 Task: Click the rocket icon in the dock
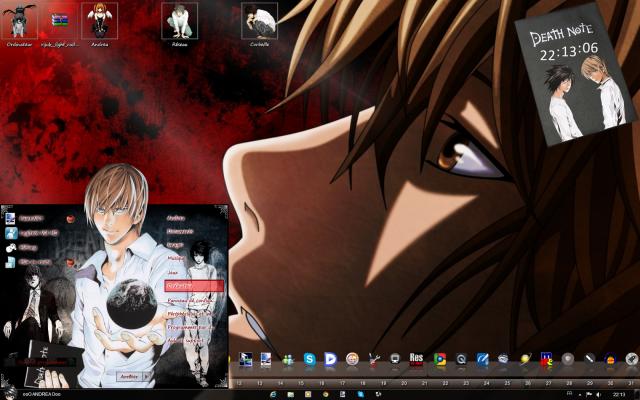tap(631, 359)
